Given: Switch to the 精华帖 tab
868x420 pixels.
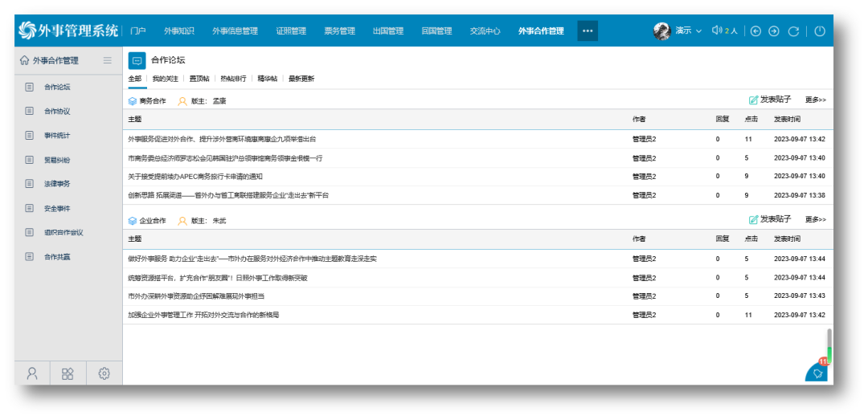Looking at the screenshot, I should (268, 79).
